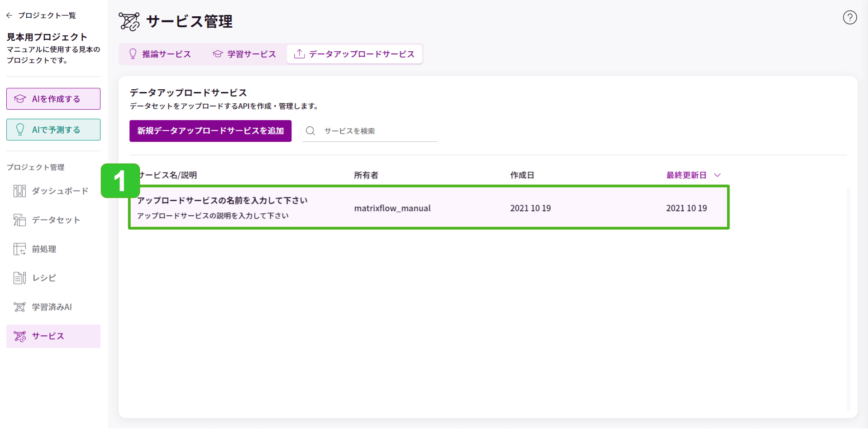
Task: Switch to the 学習サービス tab
Action: 244,54
